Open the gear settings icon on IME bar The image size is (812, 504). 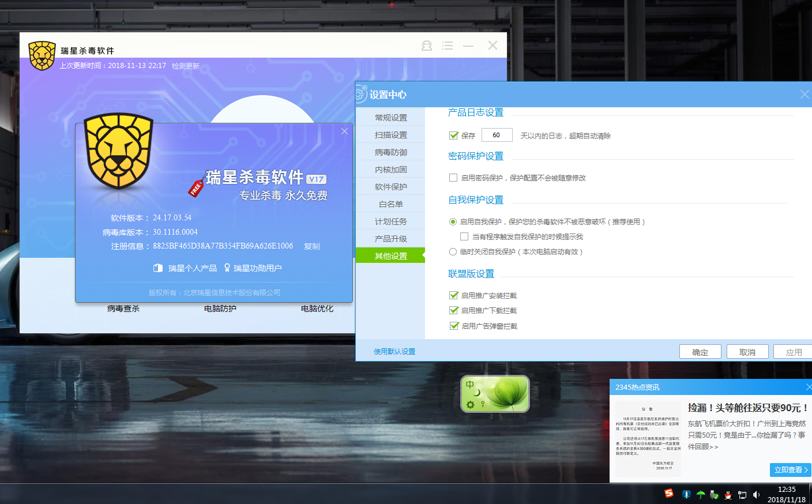(x=471, y=405)
